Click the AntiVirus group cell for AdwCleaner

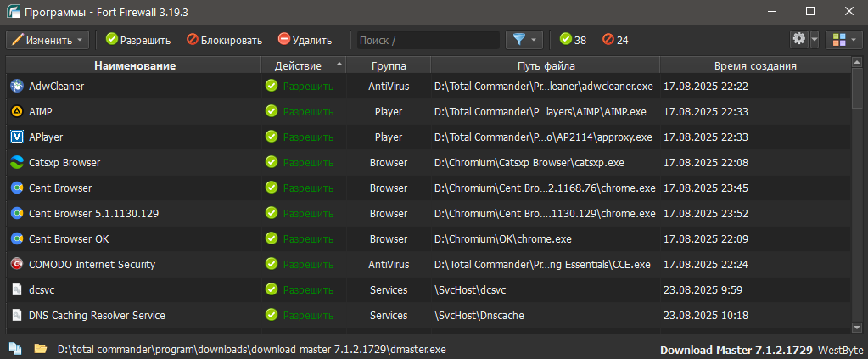(x=389, y=86)
